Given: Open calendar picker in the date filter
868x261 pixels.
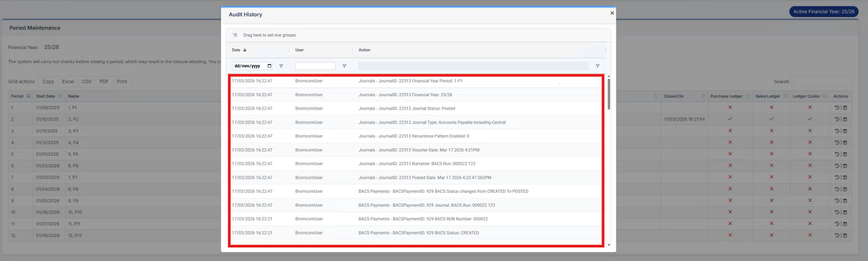Looking at the screenshot, I should [269, 66].
